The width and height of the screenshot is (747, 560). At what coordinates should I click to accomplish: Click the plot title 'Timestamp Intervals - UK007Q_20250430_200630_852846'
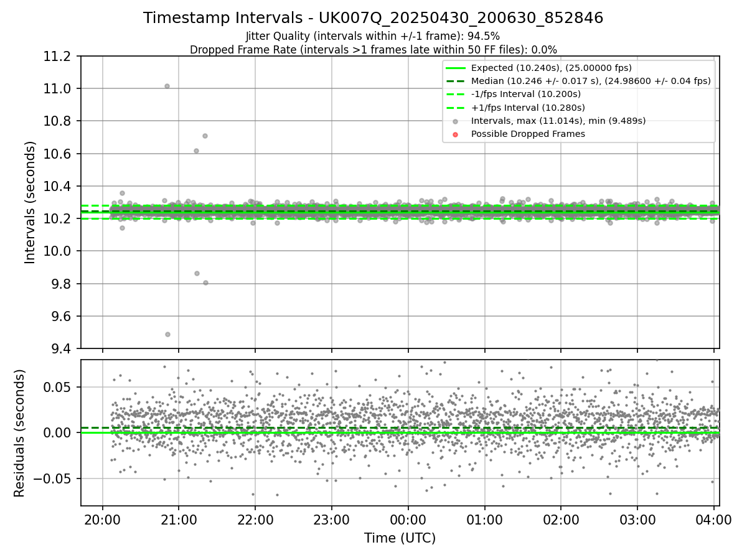click(x=374, y=18)
